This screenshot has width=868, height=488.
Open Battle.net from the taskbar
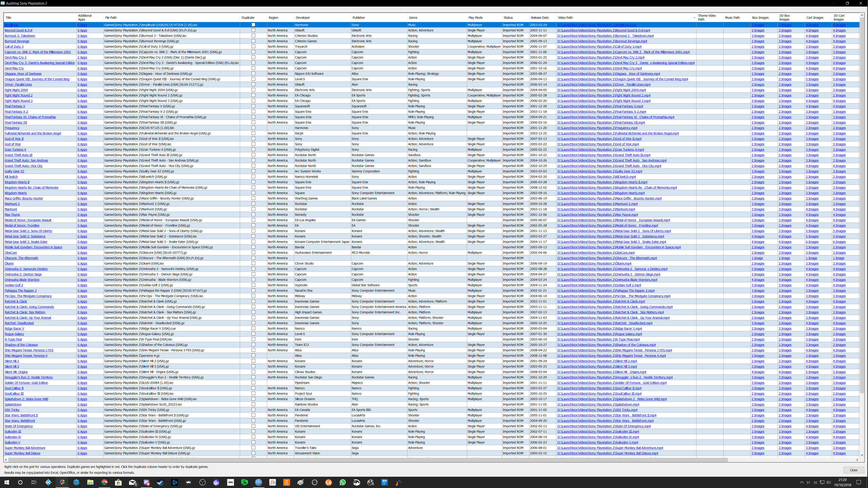pyautogui.click(x=175, y=482)
